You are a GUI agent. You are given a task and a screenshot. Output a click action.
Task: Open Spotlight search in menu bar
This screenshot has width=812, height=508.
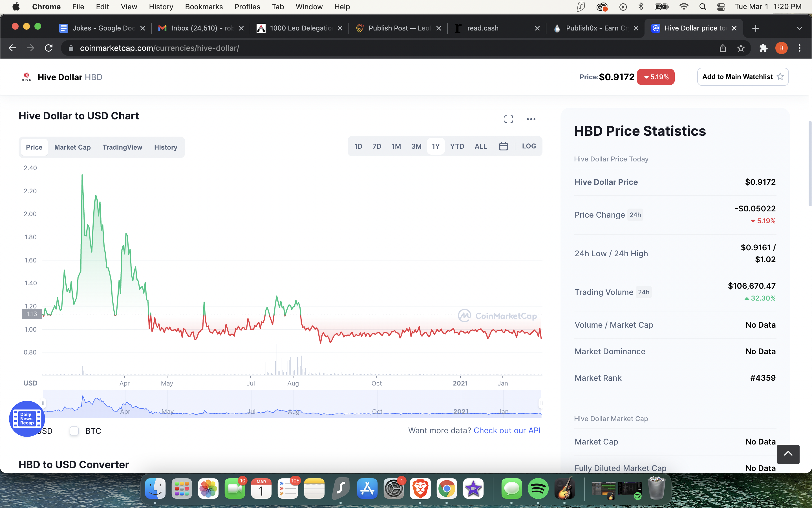[703, 7]
